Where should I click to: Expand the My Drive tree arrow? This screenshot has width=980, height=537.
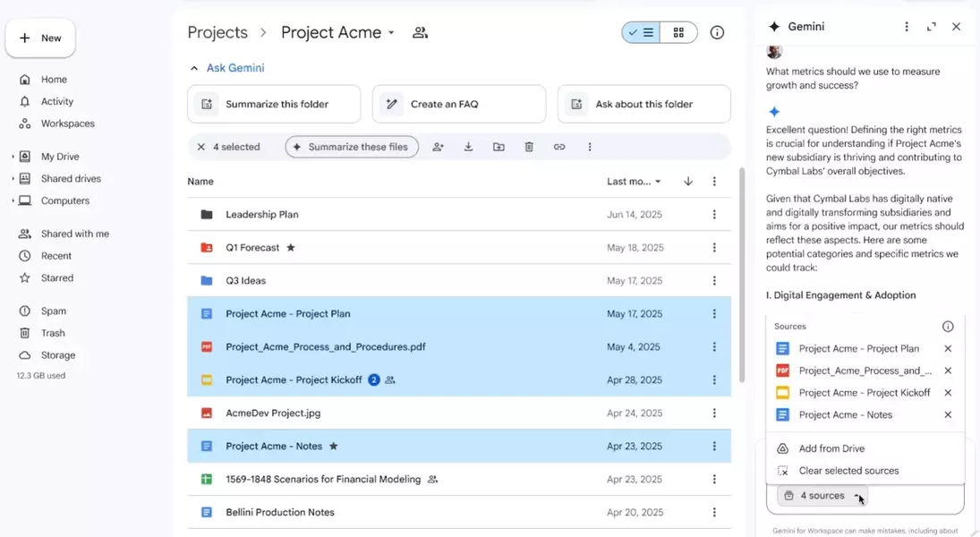[13, 157]
